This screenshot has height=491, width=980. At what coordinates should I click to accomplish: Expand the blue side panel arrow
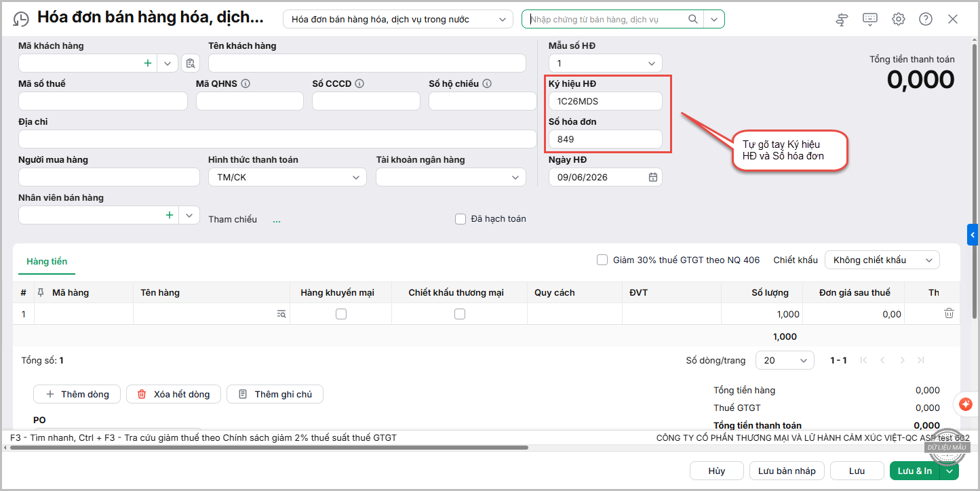973,235
